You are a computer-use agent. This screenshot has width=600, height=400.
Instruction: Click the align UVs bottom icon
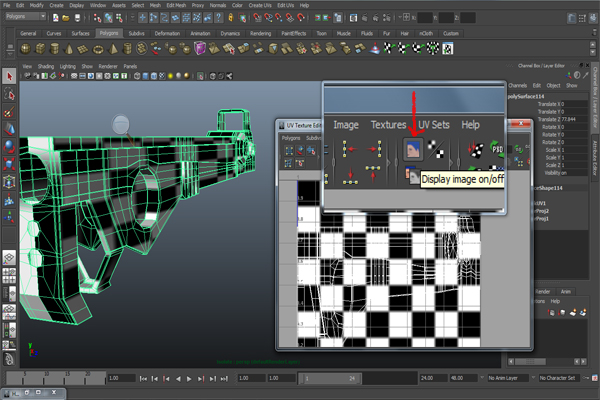[x=350, y=175]
